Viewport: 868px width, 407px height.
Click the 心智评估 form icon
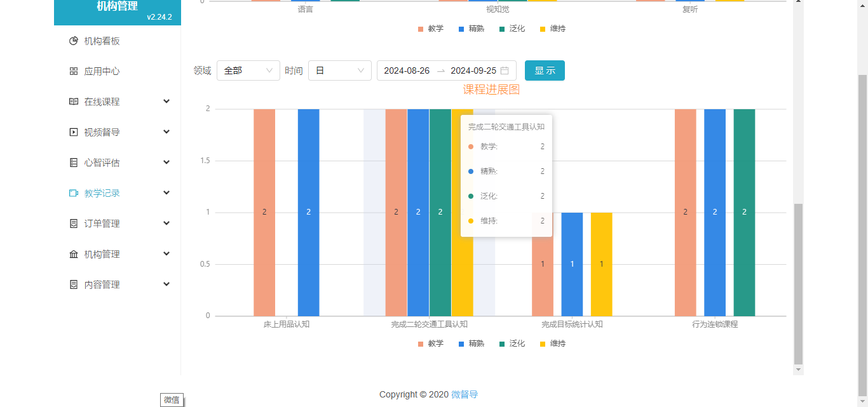click(x=73, y=163)
